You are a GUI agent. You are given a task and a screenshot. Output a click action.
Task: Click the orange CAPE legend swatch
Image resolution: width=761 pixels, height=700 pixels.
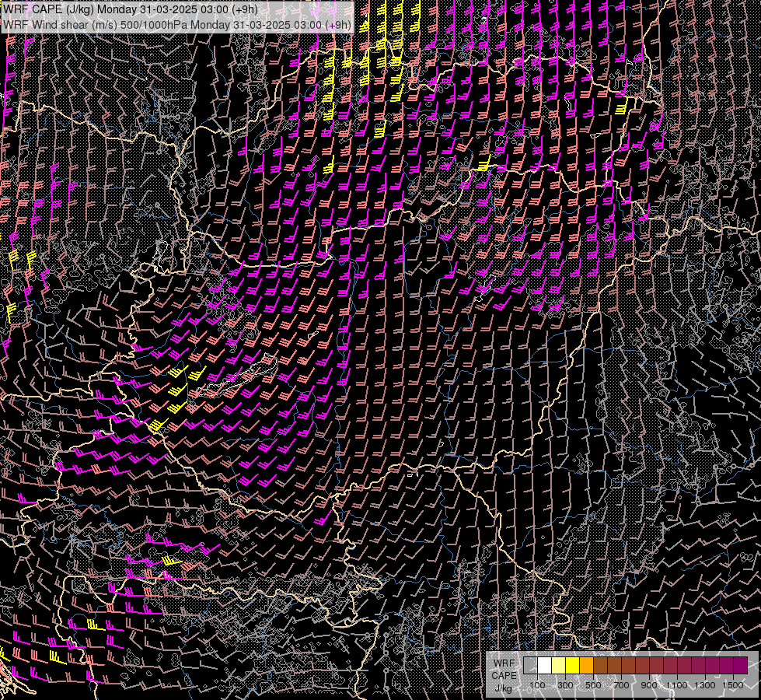(x=586, y=665)
